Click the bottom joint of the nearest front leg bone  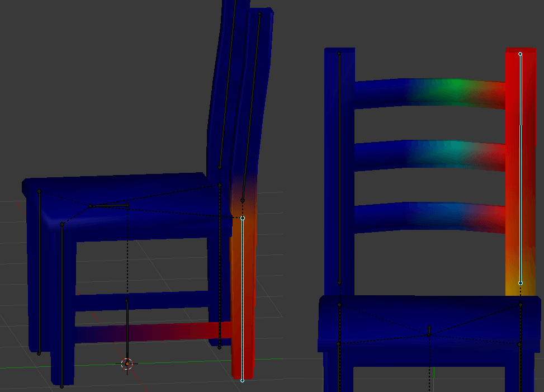coord(62,386)
